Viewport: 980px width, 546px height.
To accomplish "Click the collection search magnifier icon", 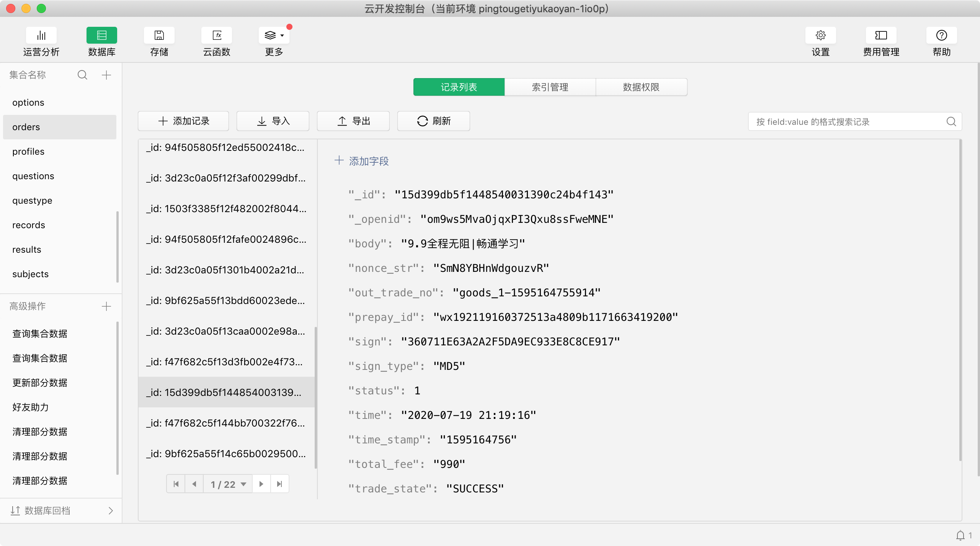I will [82, 75].
